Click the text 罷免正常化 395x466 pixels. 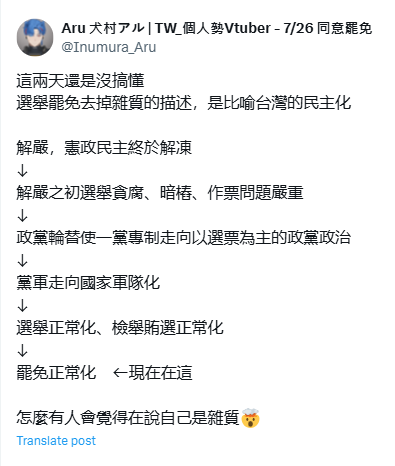(56, 373)
